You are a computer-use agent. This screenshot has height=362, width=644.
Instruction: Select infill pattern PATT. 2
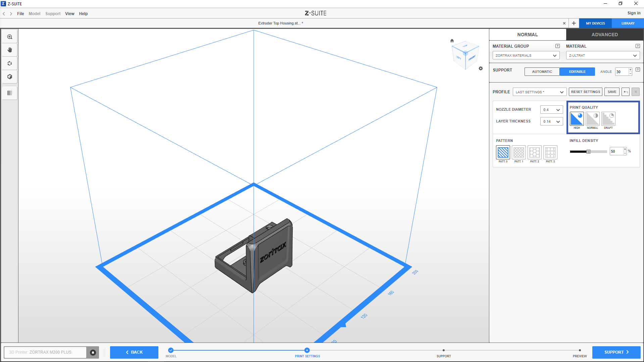coord(534,152)
